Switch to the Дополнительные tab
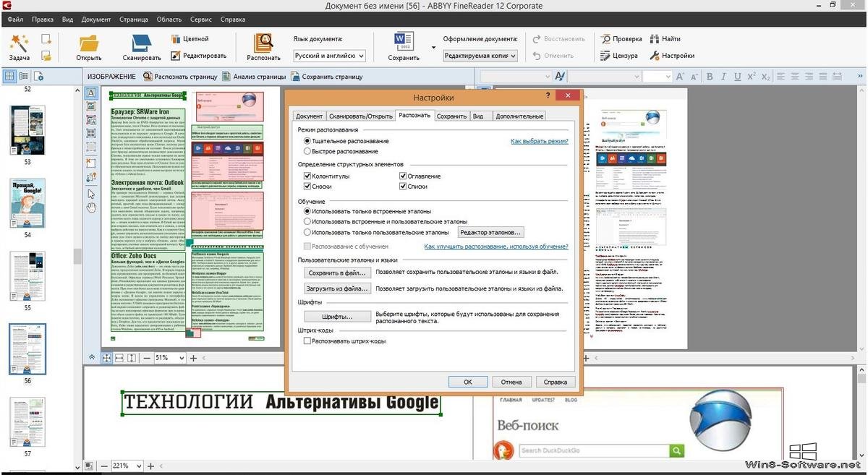868x475 pixels. 519,116
